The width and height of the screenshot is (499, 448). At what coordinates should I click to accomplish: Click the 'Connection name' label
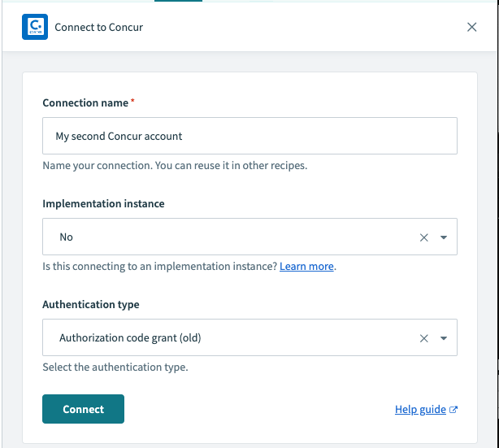tap(85, 102)
